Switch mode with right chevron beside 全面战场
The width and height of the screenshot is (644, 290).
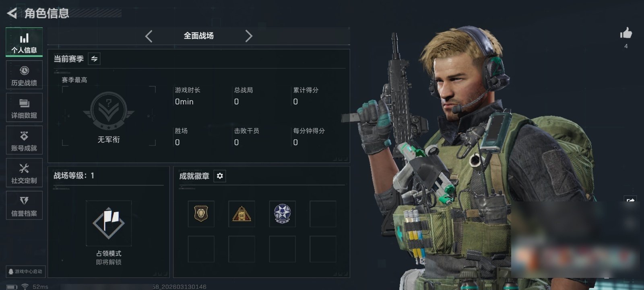click(249, 36)
